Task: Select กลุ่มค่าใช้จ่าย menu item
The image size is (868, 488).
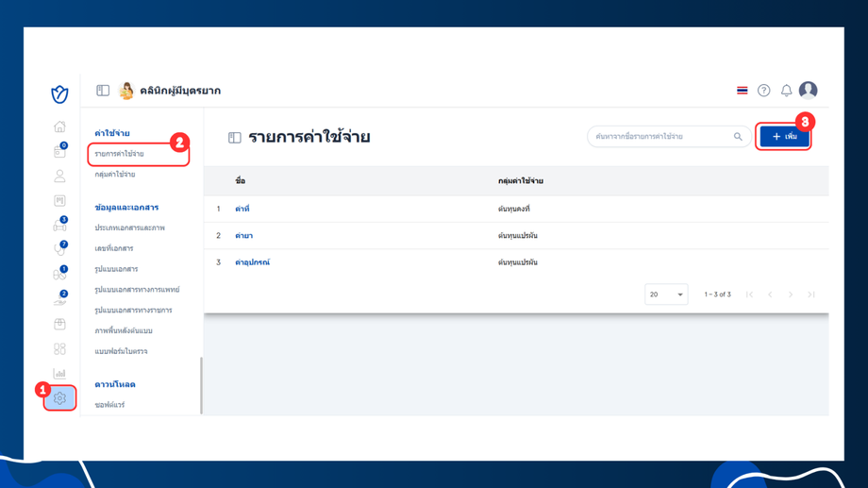Action: [x=115, y=175]
